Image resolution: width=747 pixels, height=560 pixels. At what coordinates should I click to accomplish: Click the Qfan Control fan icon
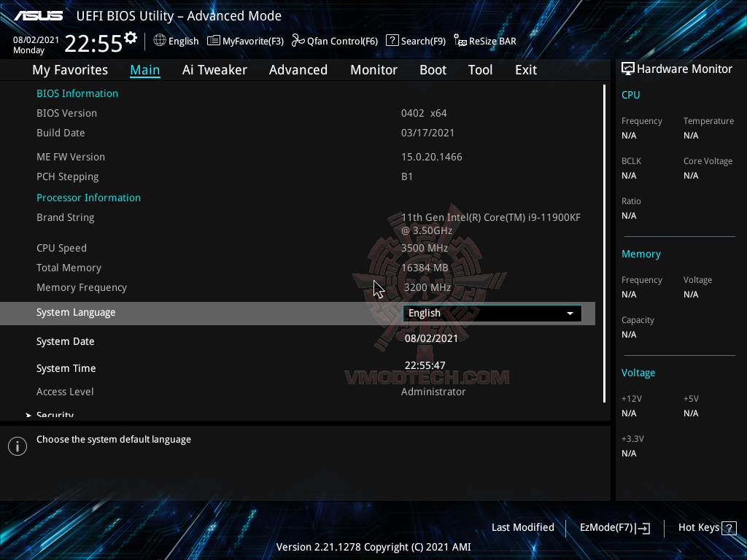click(x=298, y=41)
